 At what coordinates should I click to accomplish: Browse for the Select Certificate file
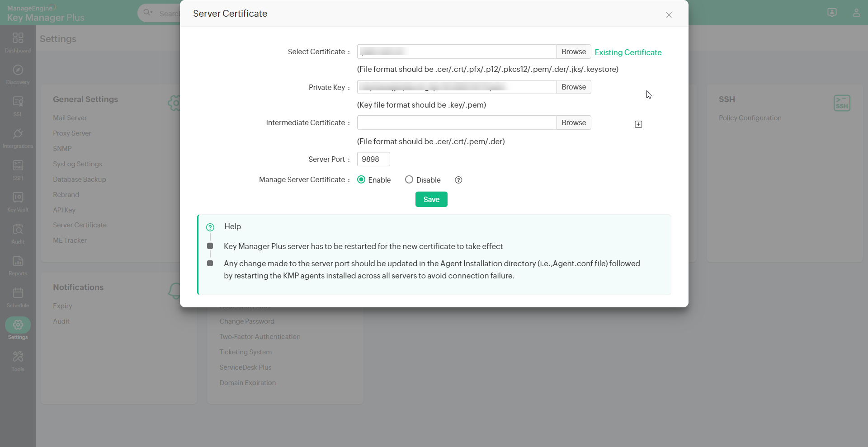[573, 52]
